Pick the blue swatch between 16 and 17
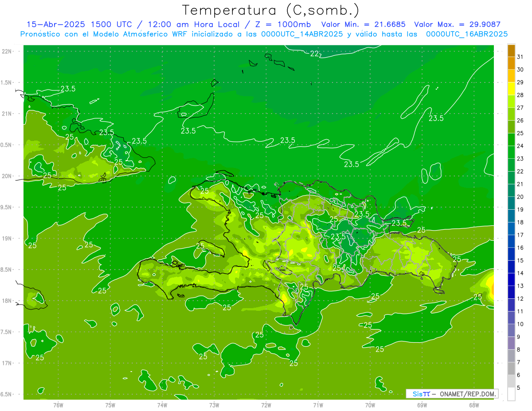Screen dimensions: 532x411 511,241
